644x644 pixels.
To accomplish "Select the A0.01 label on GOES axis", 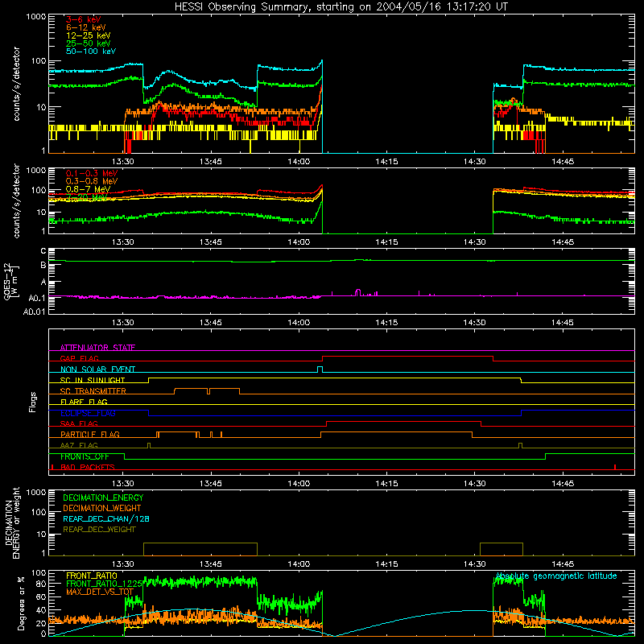I will 35,312.
